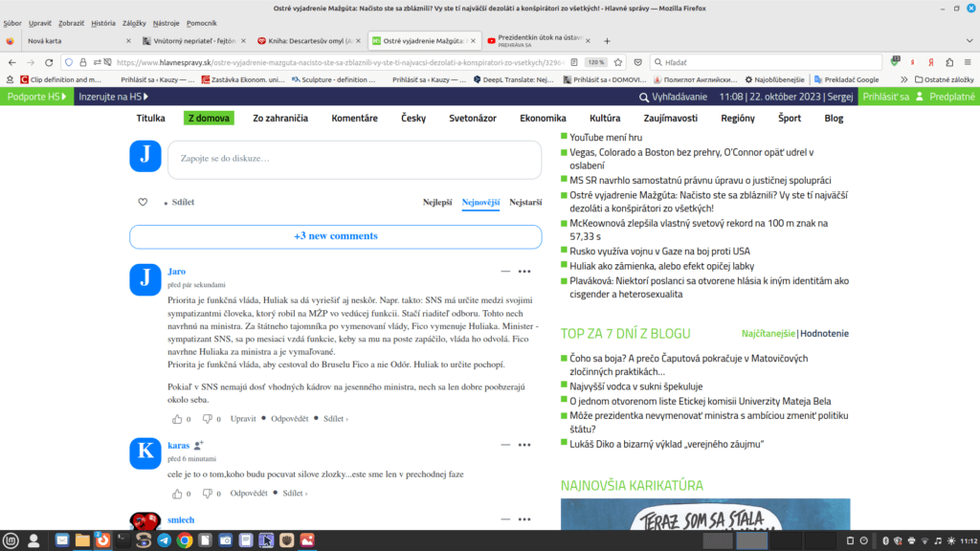Thumbs down Jaro's comment
Image resolution: width=980 pixels, height=551 pixels.
(x=207, y=419)
